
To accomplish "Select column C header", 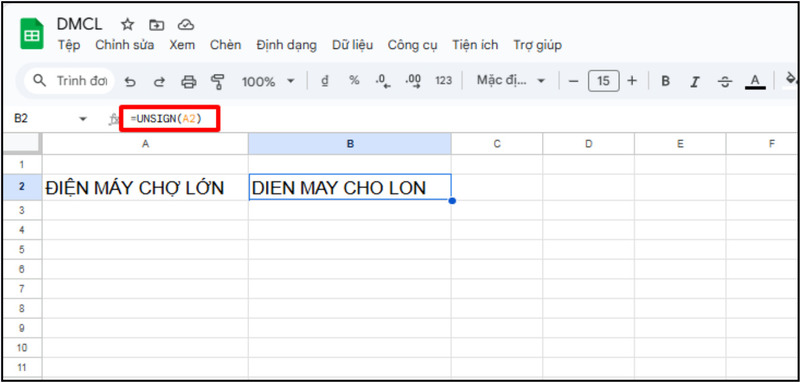I will (x=497, y=144).
